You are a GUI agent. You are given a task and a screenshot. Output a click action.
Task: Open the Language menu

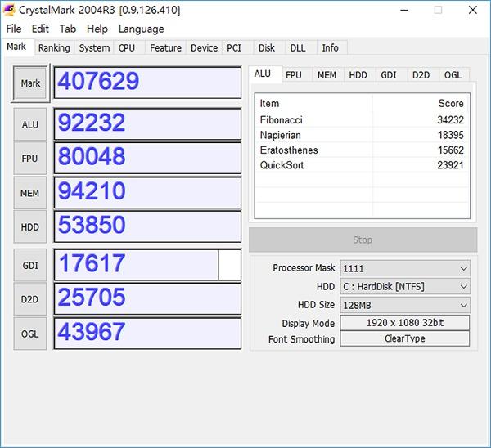pos(142,29)
